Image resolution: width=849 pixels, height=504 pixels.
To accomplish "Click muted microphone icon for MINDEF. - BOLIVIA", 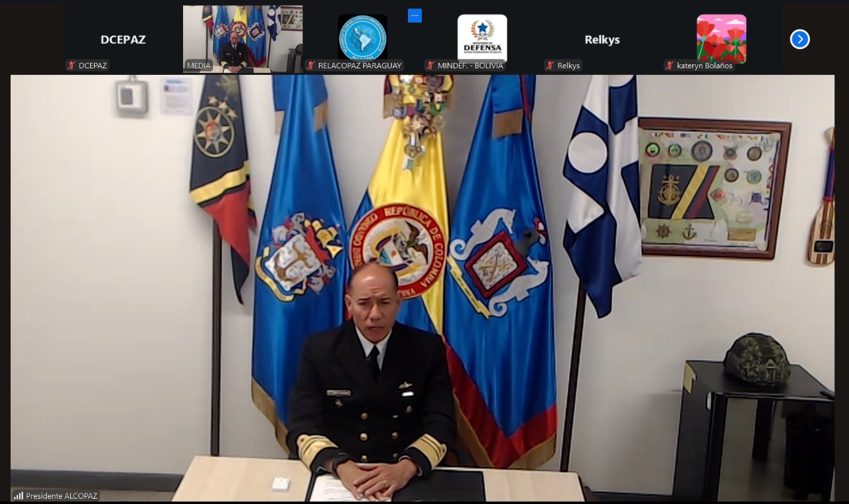I will [430, 66].
